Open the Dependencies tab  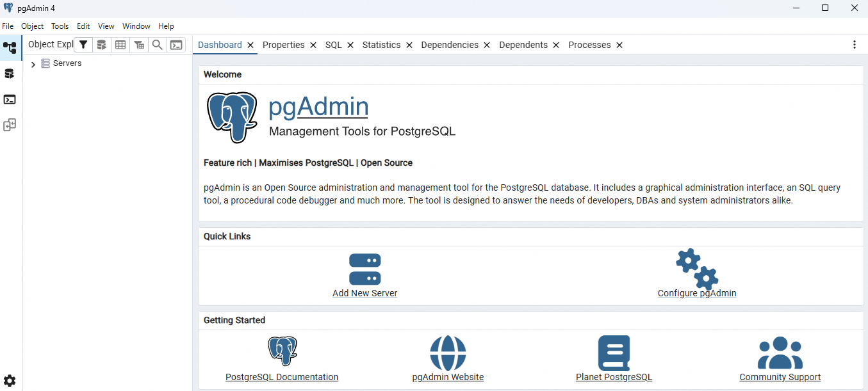tap(450, 45)
